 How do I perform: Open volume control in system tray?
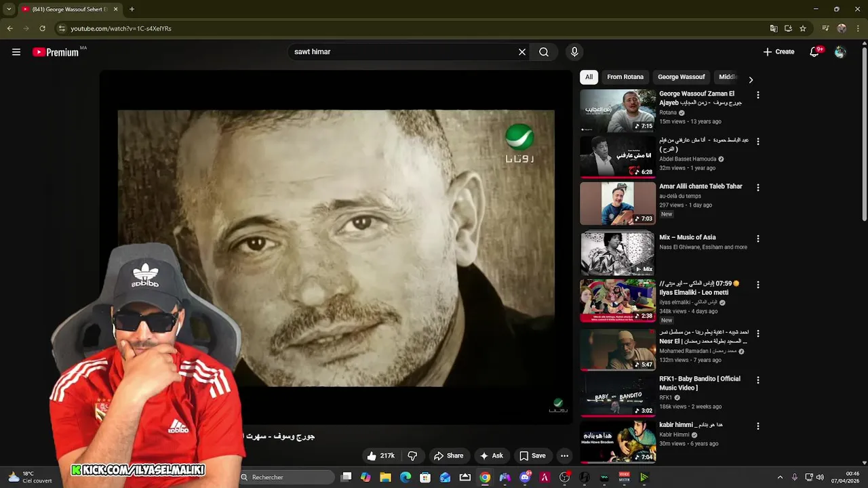point(820,477)
